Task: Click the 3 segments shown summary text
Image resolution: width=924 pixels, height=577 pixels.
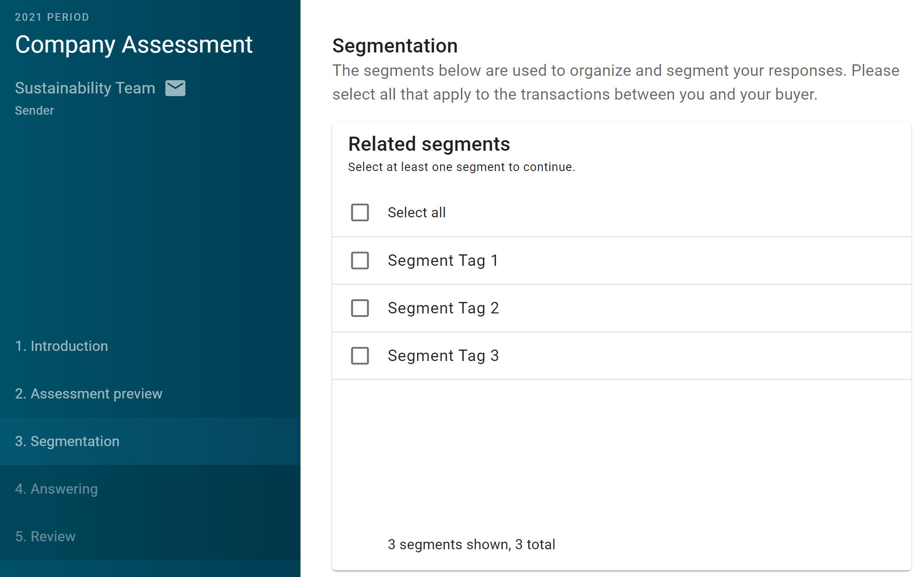Action: pos(471,545)
